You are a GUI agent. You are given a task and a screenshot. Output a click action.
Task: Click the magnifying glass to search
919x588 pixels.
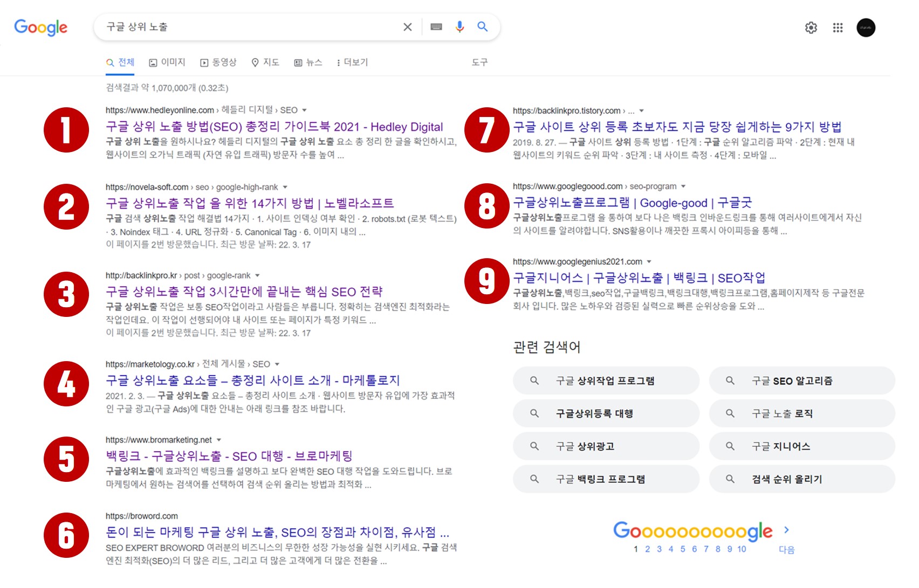[x=483, y=26]
